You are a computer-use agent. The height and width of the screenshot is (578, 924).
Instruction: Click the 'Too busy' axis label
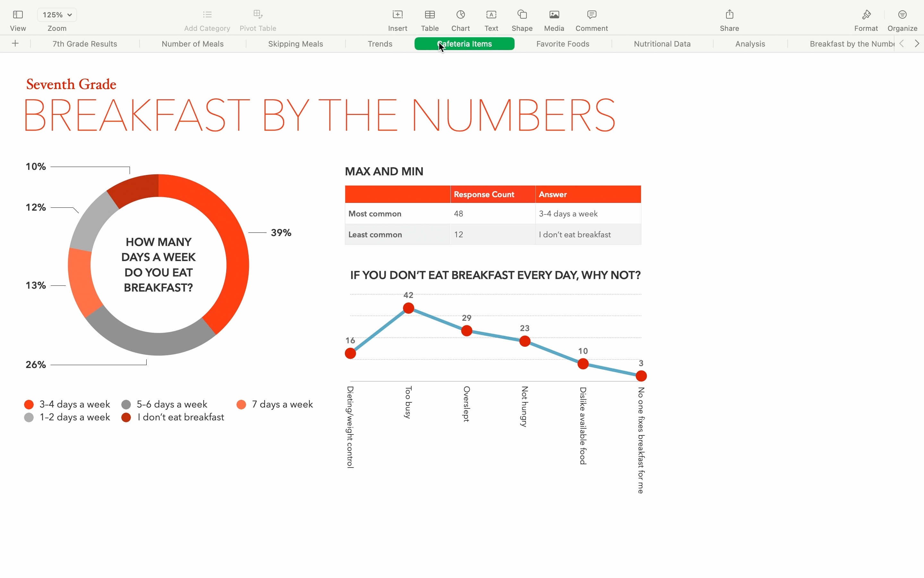click(x=408, y=403)
